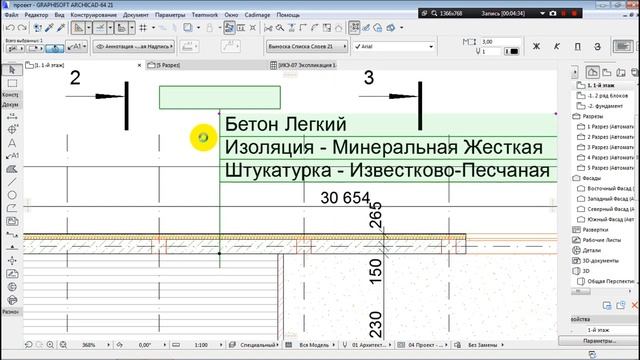Open 'Специальный' layer combination dropdown
This screenshot has width=640, height=360.
click(258, 345)
